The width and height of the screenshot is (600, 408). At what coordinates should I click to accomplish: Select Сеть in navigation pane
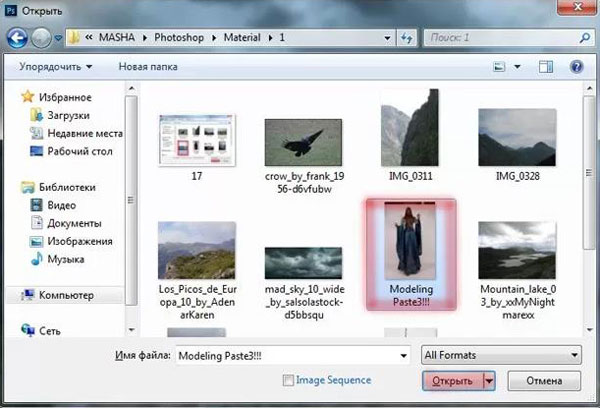(50, 331)
